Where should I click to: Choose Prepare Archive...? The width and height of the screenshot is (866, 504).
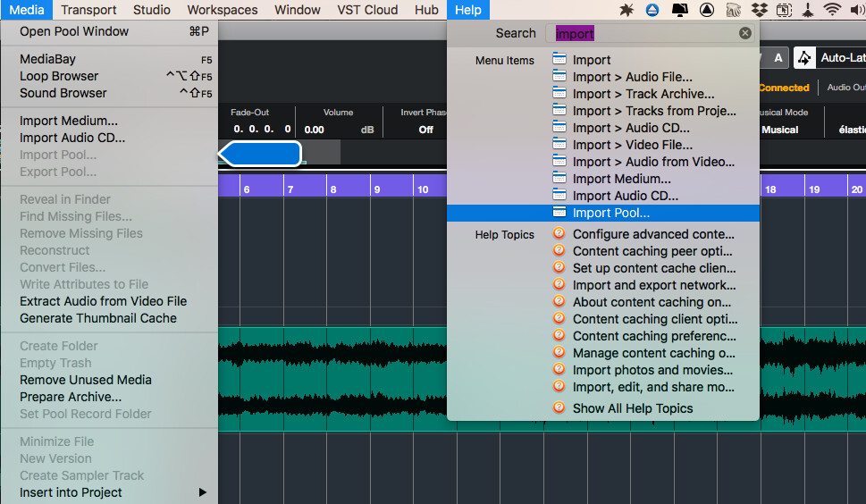pyautogui.click(x=109, y=397)
